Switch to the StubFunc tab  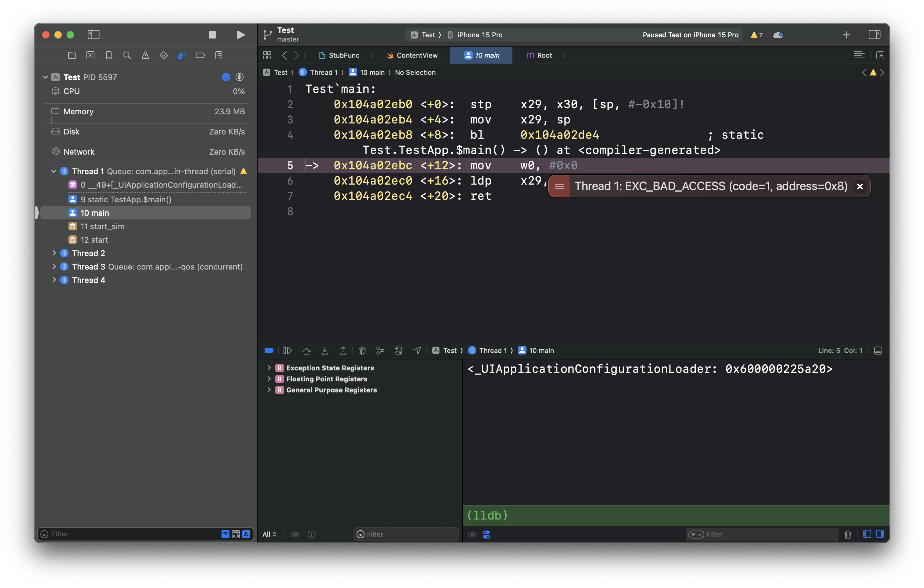click(339, 55)
